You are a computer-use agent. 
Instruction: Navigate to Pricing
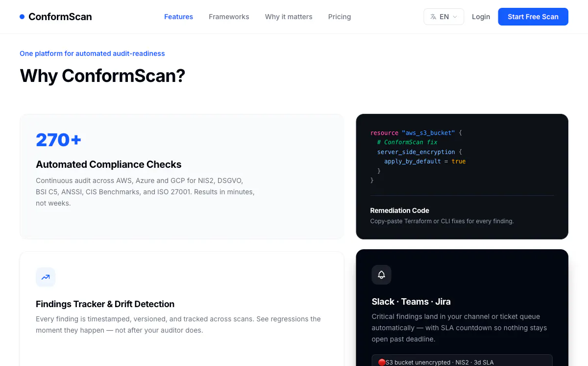(x=340, y=17)
